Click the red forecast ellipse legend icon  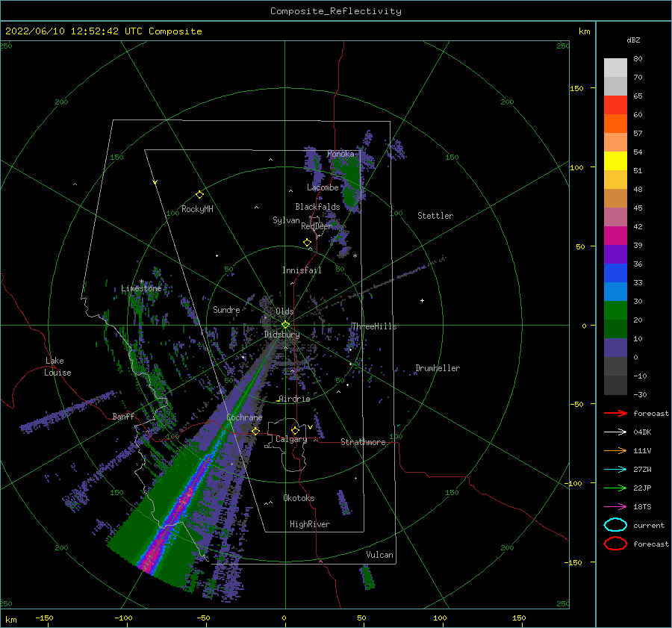[615, 544]
